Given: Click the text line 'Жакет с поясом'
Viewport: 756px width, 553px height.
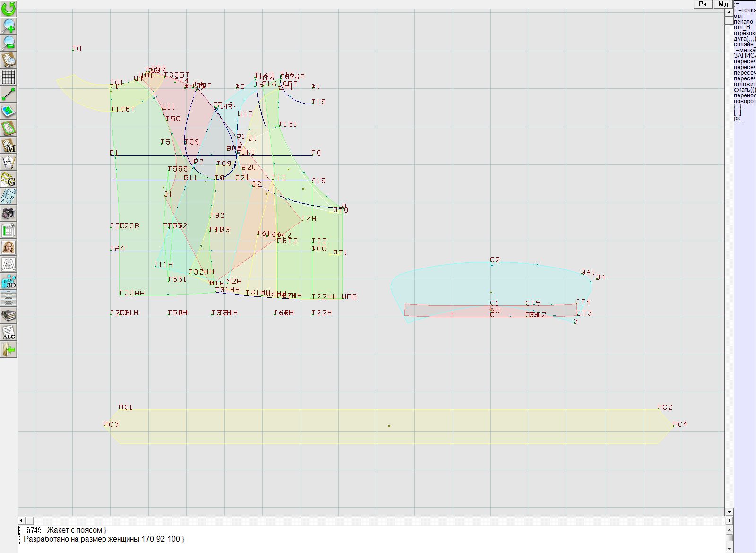Looking at the screenshot, I should (x=77, y=530).
